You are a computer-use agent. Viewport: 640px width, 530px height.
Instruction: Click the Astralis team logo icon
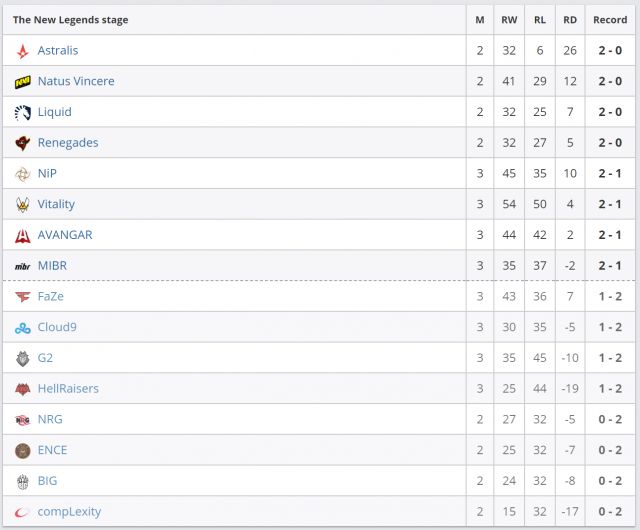click(23, 51)
